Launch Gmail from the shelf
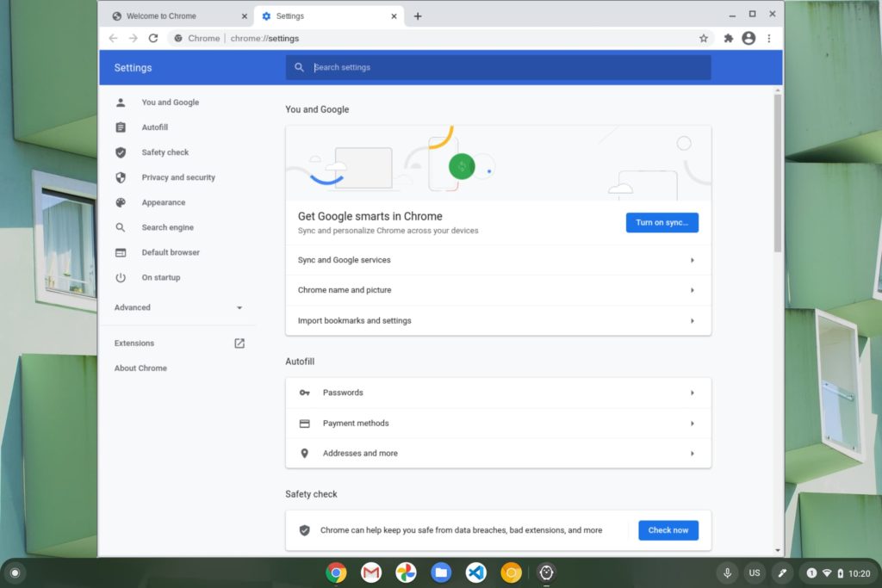882x588 pixels. click(x=370, y=573)
